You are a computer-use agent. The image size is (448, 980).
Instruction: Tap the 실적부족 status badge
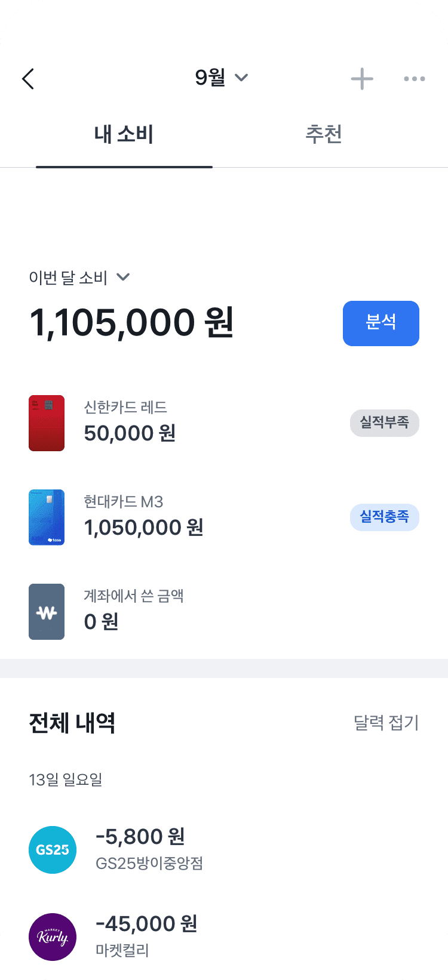384,423
